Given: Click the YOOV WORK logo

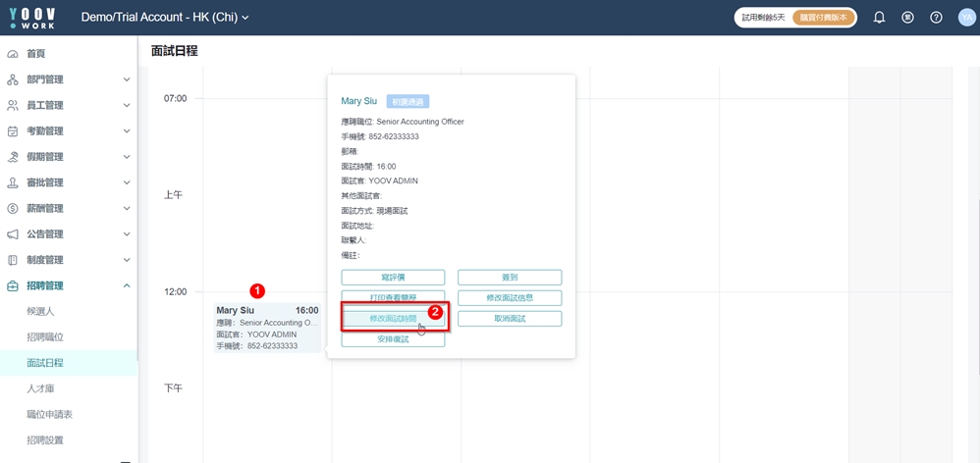Looking at the screenshot, I should pos(32,18).
